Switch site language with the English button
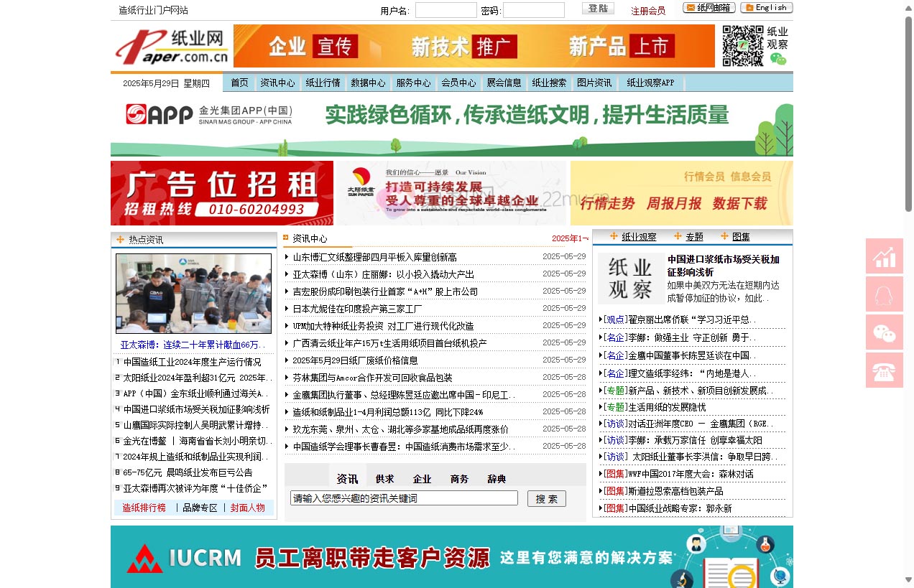Viewport: 914px width, 588px height. pyautogui.click(x=766, y=7)
